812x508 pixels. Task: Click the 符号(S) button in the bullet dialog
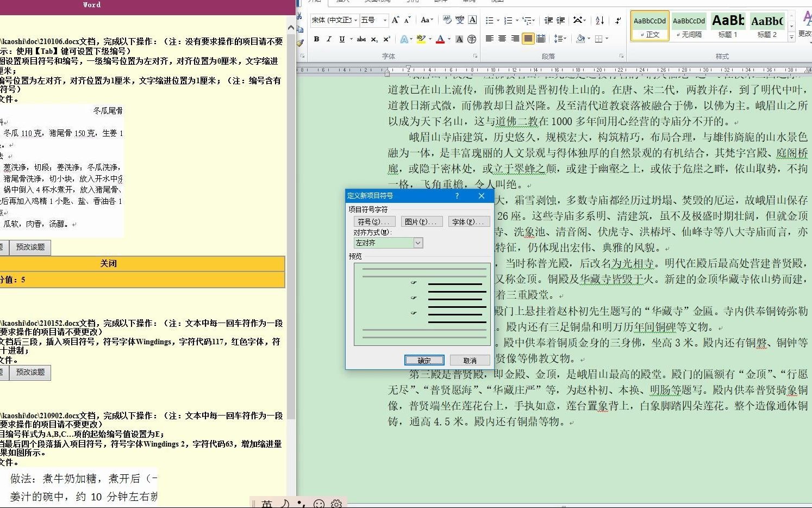(374, 221)
